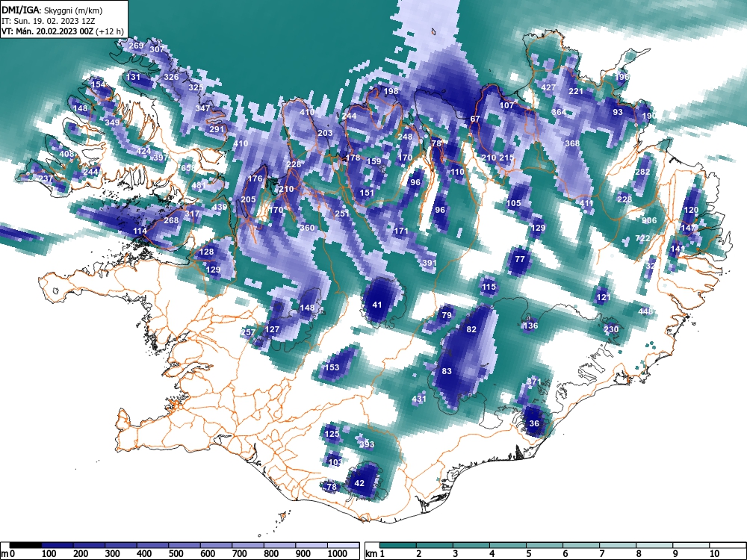The image size is (747, 560).
Task: Click the value 83 over the glacier
Action: (447, 371)
